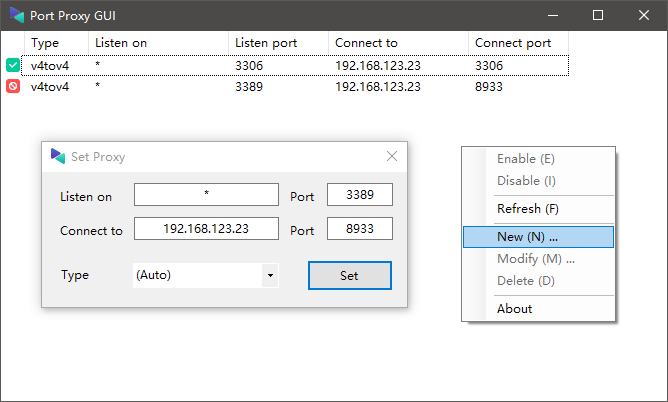Click the Set Proxy dialog logo icon
The image size is (668, 402).
[58, 156]
